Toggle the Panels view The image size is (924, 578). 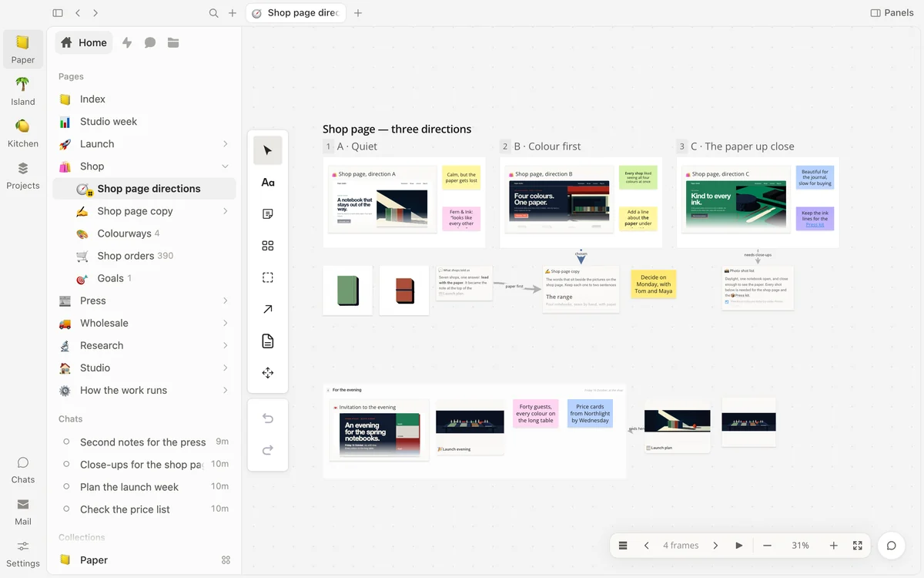(x=892, y=12)
